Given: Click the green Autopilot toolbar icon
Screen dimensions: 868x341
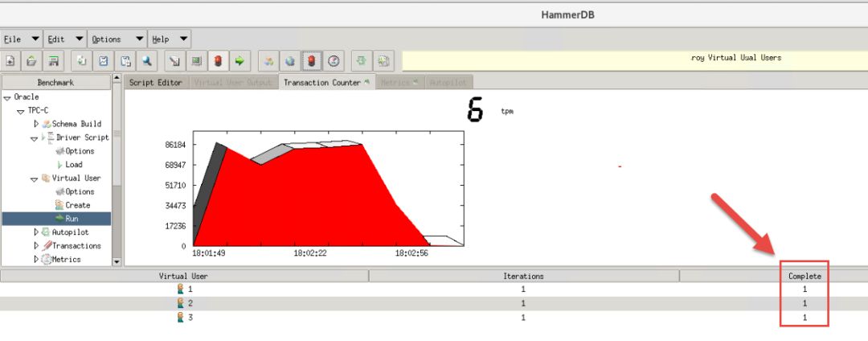Looking at the screenshot, I should (x=362, y=61).
